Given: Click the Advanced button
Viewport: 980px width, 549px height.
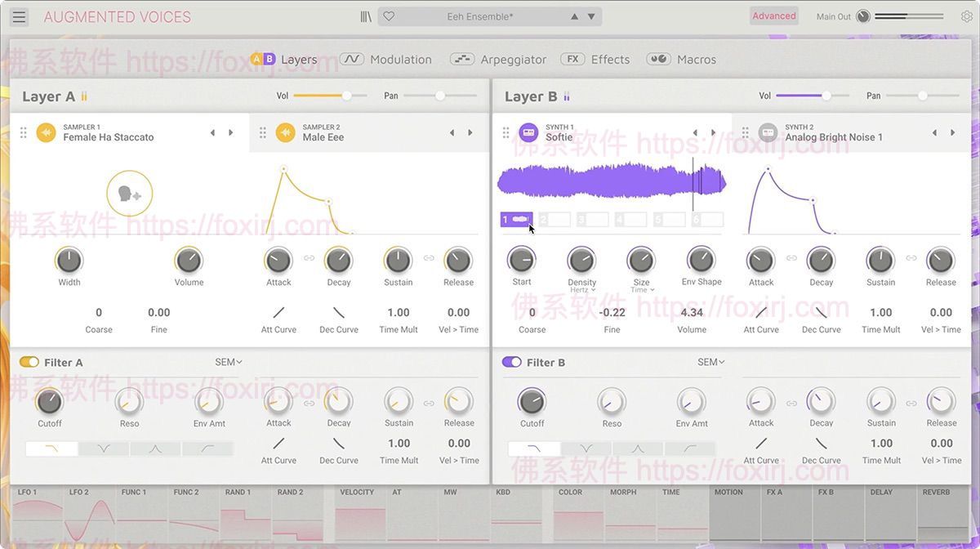Looking at the screenshot, I should (773, 16).
